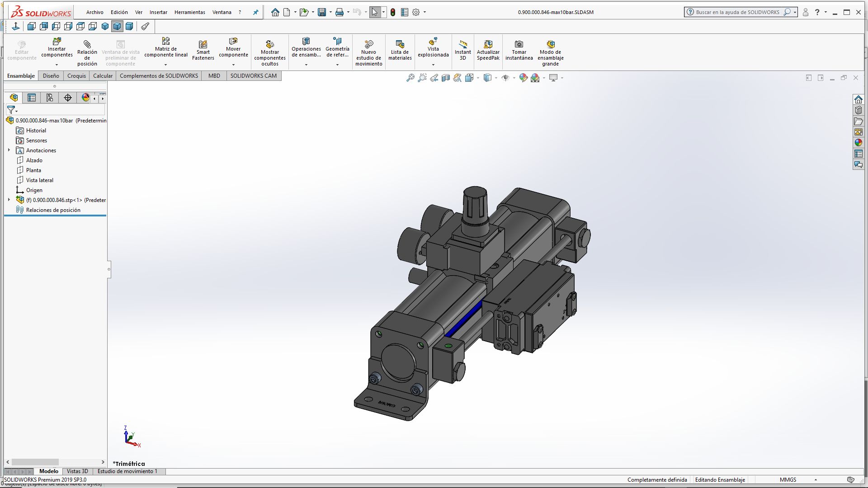Open the Insertar componentes dropdown arrow
The image size is (868, 488).
57,65
